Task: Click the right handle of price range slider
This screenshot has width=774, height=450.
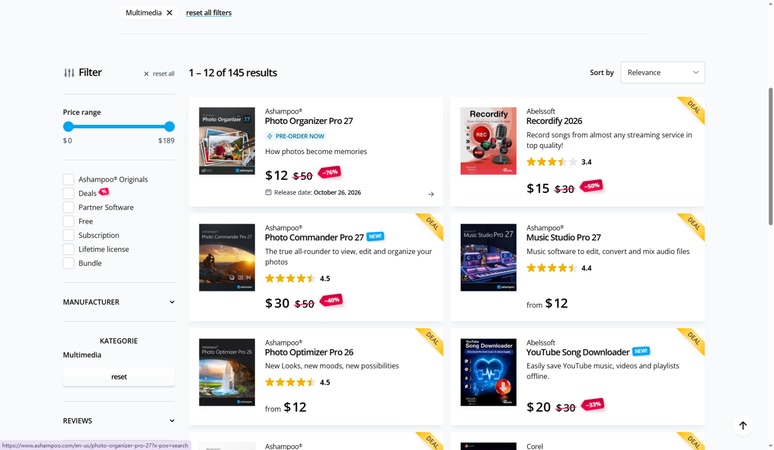Action: point(169,127)
